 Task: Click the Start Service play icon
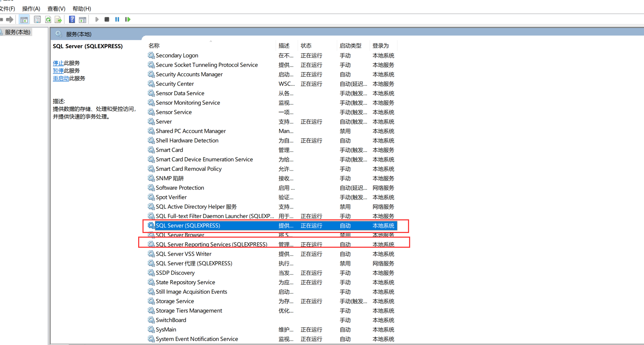(97, 19)
